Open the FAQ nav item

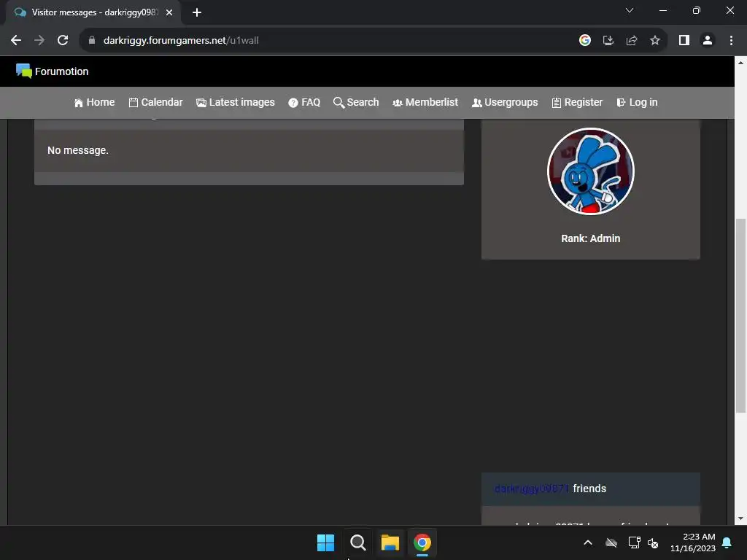click(x=304, y=102)
